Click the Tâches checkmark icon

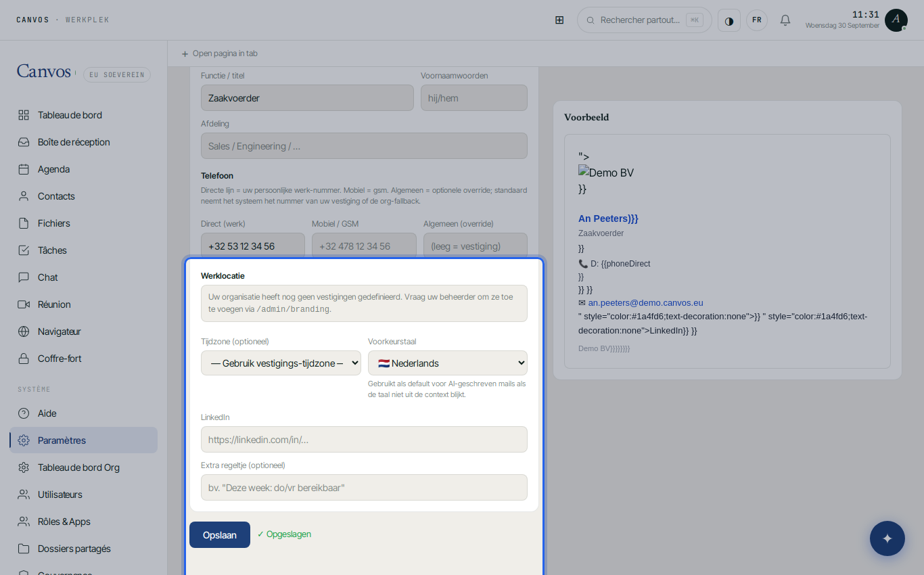tap(24, 250)
